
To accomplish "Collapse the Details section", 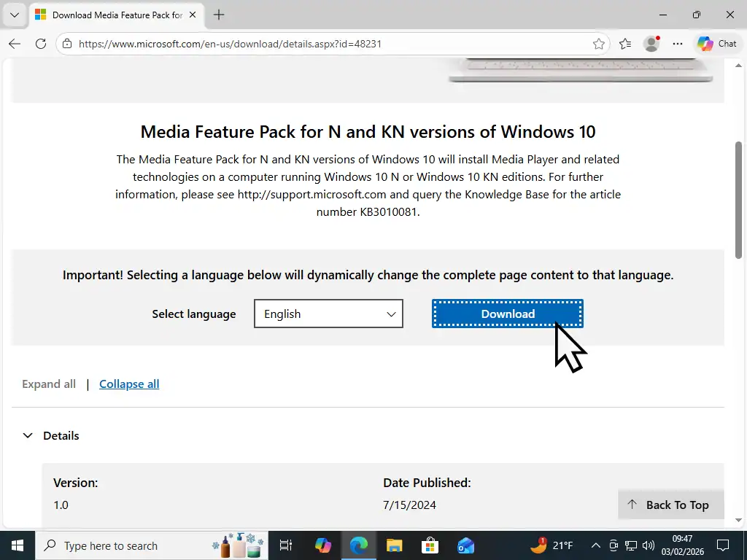I will [28, 435].
